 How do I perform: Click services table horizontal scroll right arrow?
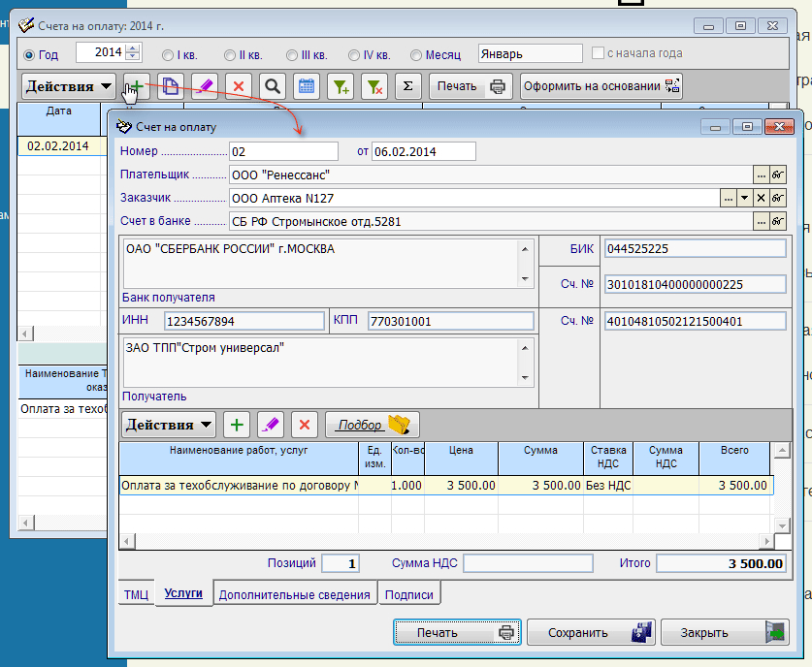pyautogui.click(x=767, y=542)
